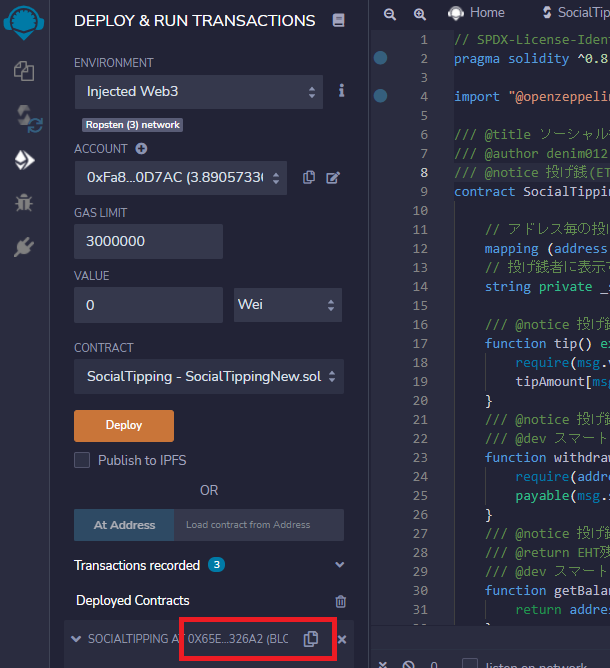Enable the Publish to IPFS checkbox
The height and width of the screenshot is (668, 610).
[82, 460]
